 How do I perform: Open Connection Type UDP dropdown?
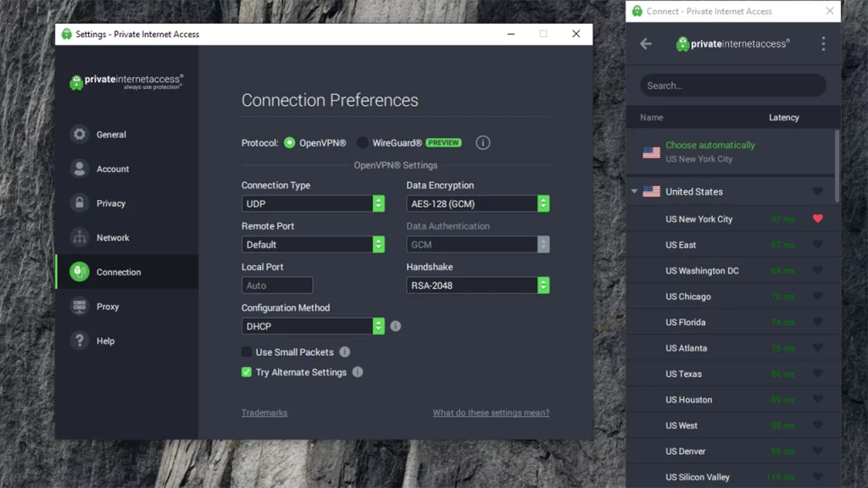click(313, 203)
